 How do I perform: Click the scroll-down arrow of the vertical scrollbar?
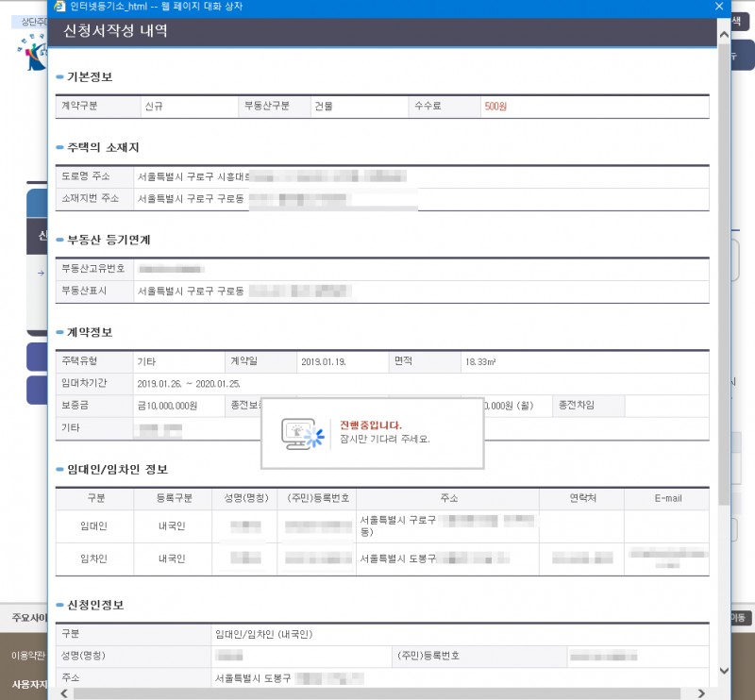point(724,671)
